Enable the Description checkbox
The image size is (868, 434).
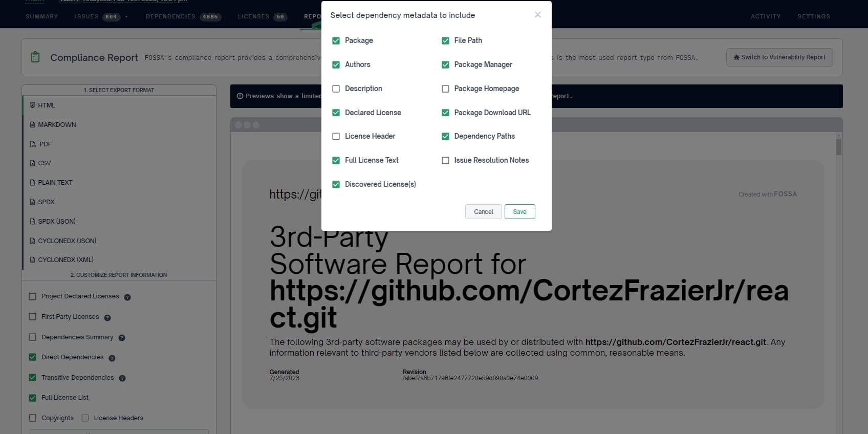[x=336, y=89]
